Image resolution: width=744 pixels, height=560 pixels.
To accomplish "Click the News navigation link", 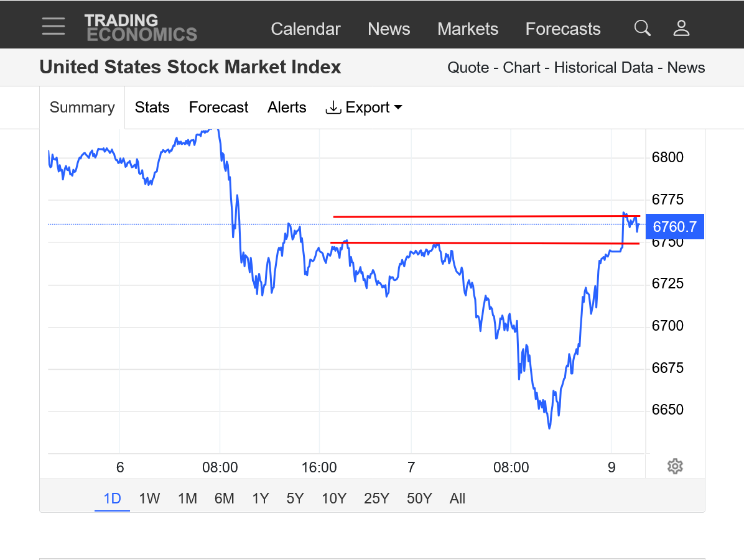I will (389, 29).
